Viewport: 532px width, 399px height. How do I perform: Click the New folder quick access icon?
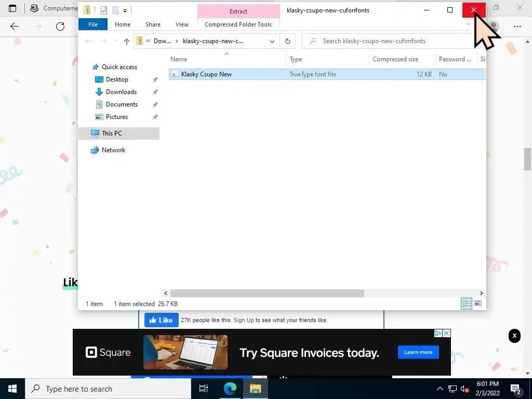pyautogui.click(x=115, y=10)
